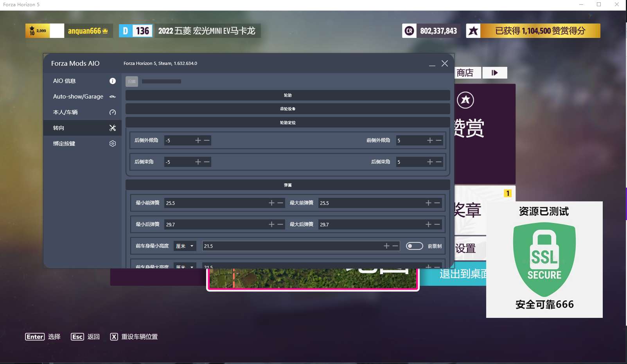Increase 后侧外倾角 with its plus icon
Viewport: 627px width, 364px height.
[198, 140]
